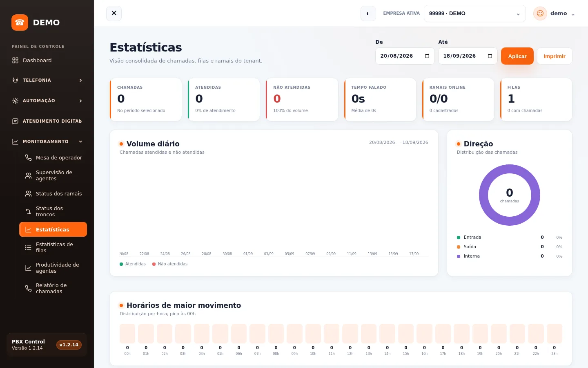Screen dimensions: 588x368
Task: Click the De date field 20/08/2026
Action: point(405,56)
